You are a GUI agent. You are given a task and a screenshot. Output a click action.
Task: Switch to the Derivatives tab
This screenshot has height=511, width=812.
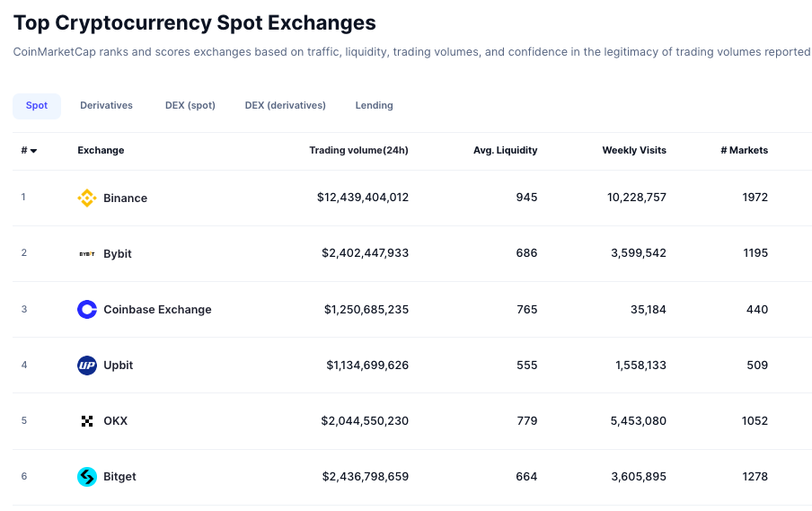pos(106,106)
